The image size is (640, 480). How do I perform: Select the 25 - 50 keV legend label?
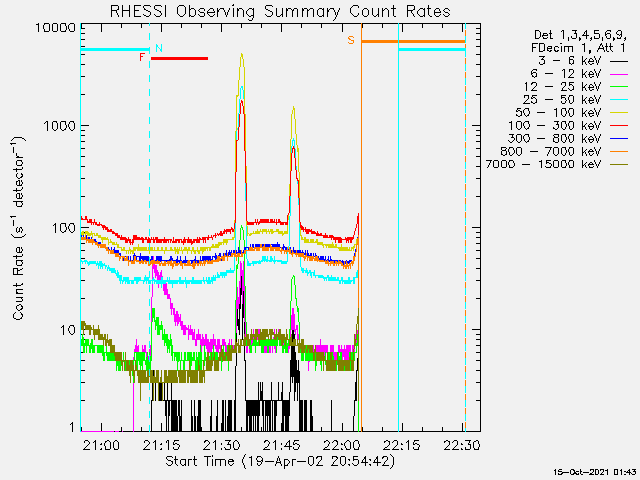pyautogui.click(x=561, y=100)
